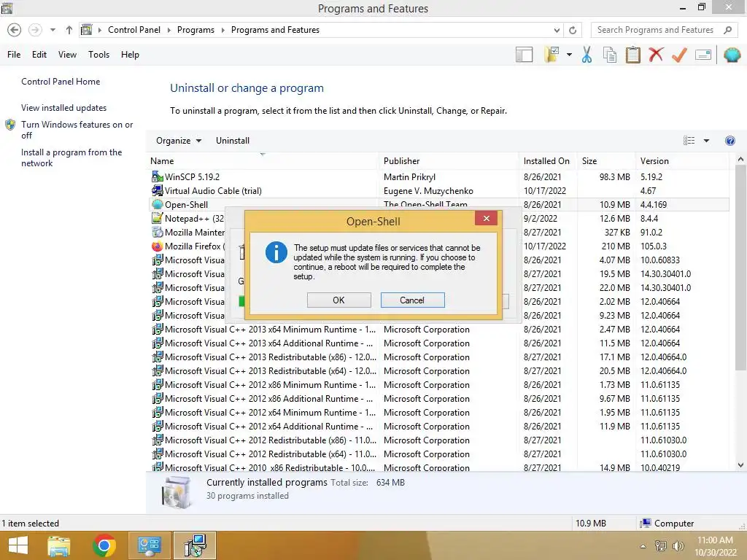
Task: Open the Help menu
Action: (130, 55)
